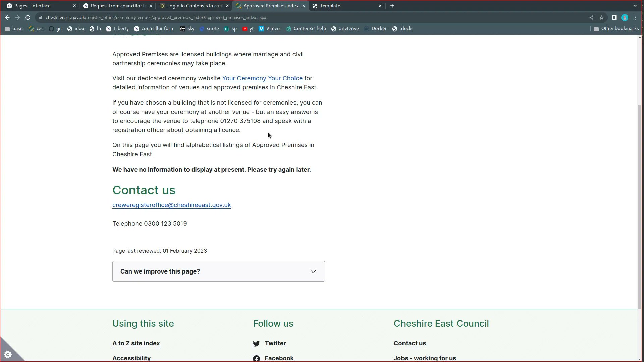Image resolution: width=644 pixels, height=362 pixels.
Task: Open the Your Ceremony Your Choice link
Action: [262, 78]
